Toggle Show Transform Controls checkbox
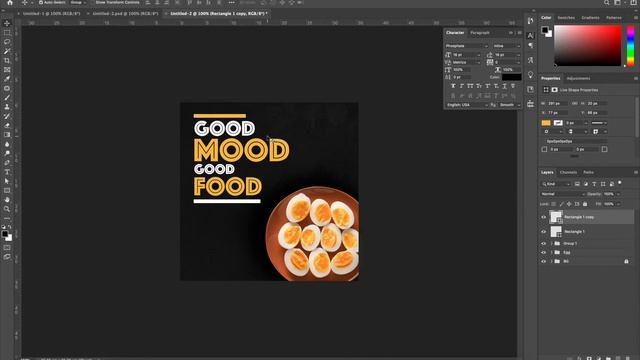640x360 pixels. [x=93, y=2]
